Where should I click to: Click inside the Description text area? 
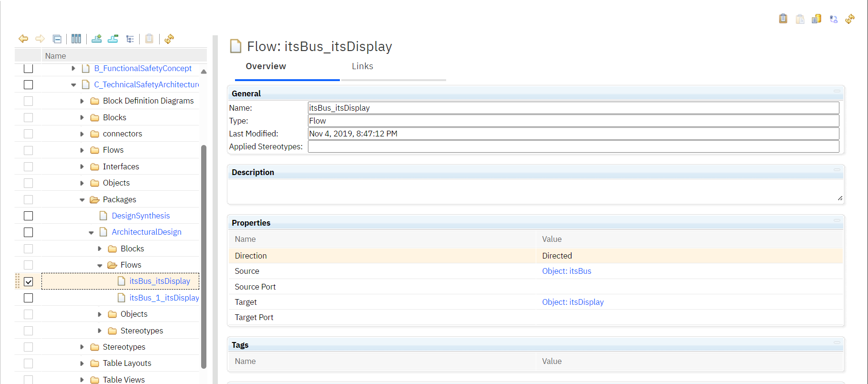(x=535, y=191)
